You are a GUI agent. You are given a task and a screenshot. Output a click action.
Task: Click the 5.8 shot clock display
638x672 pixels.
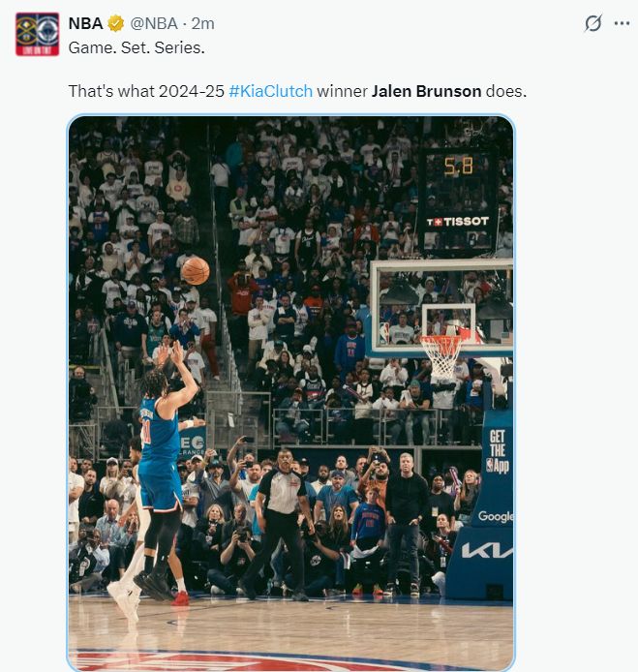pyautogui.click(x=458, y=167)
